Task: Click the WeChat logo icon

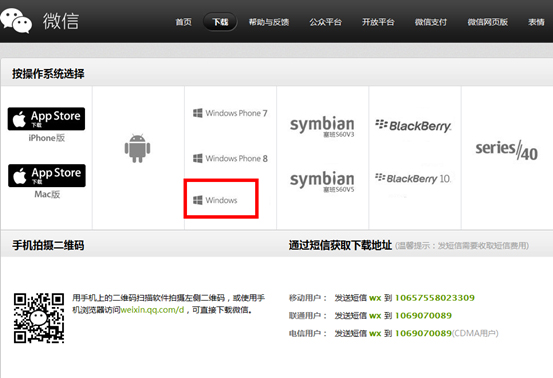Action: [16, 21]
